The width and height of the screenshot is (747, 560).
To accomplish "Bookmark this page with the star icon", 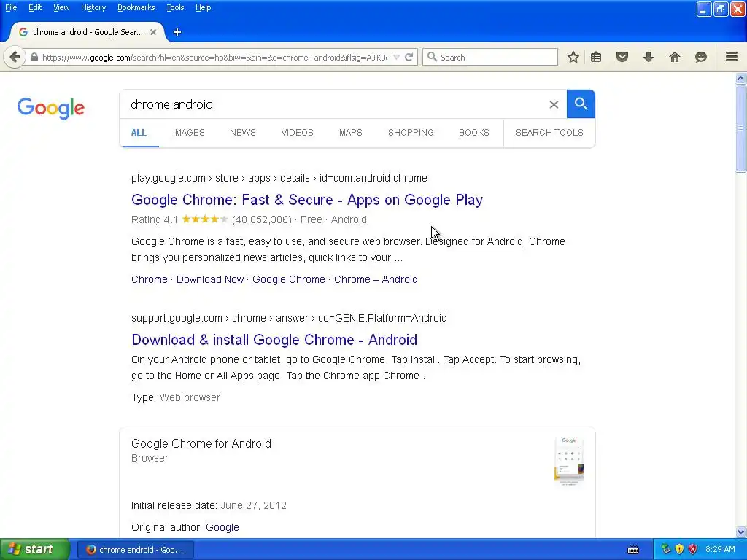I will pyautogui.click(x=573, y=57).
